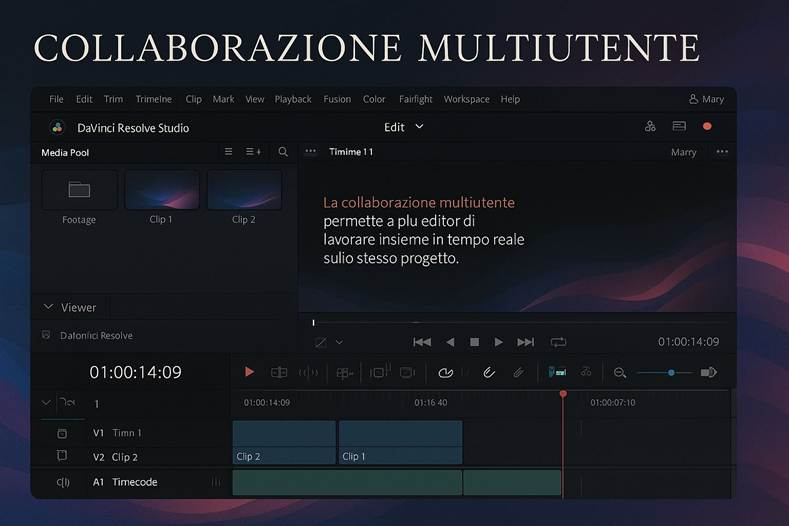Open the Fairfight menu
The image size is (789, 526).
click(x=416, y=99)
